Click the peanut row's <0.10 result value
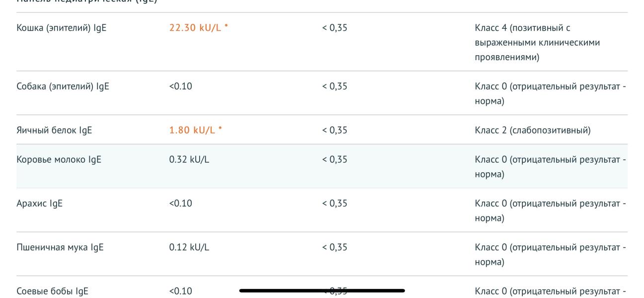644x298 pixels. point(181,204)
